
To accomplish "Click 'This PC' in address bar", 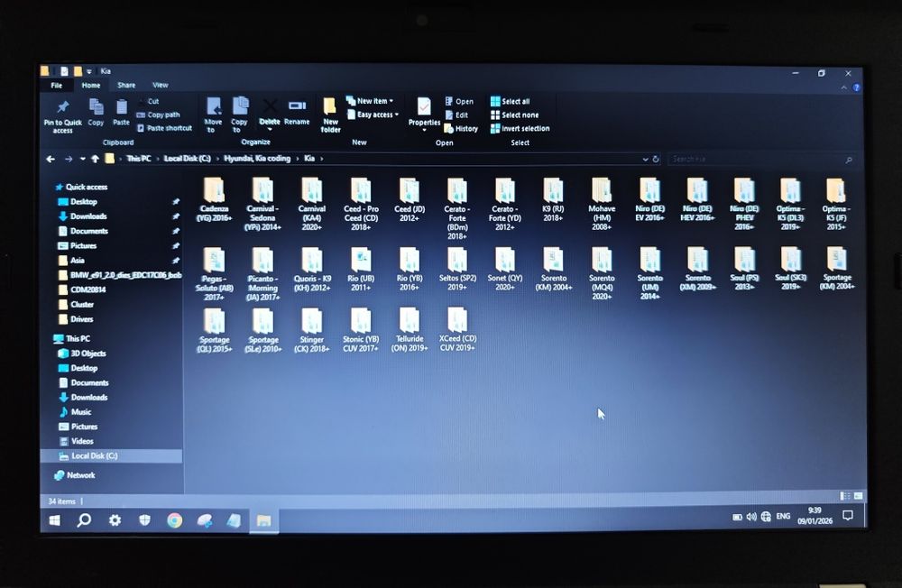I will pyautogui.click(x=139, y=159).
